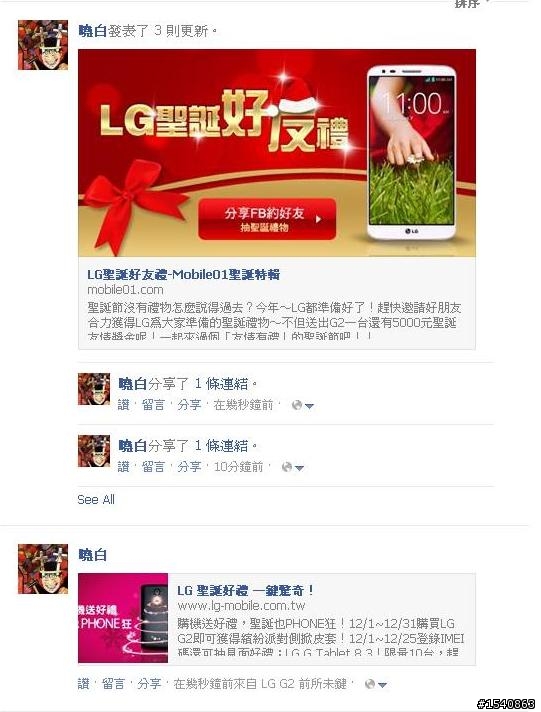Click the LG 聖誕好禮 一鍵驚奇 link title
This screenshot has height=712, width=541.
(245, 590)
